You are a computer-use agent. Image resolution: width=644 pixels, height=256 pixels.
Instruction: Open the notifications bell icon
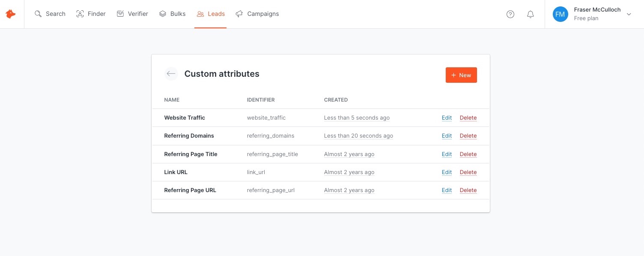(x=530, y=14)
